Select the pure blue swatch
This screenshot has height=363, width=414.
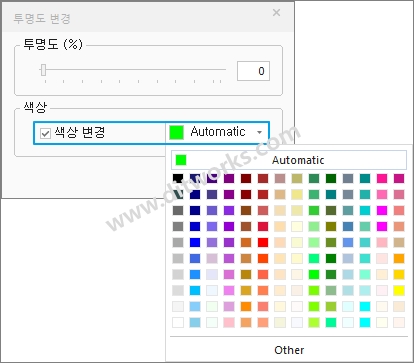coord(195,242)
